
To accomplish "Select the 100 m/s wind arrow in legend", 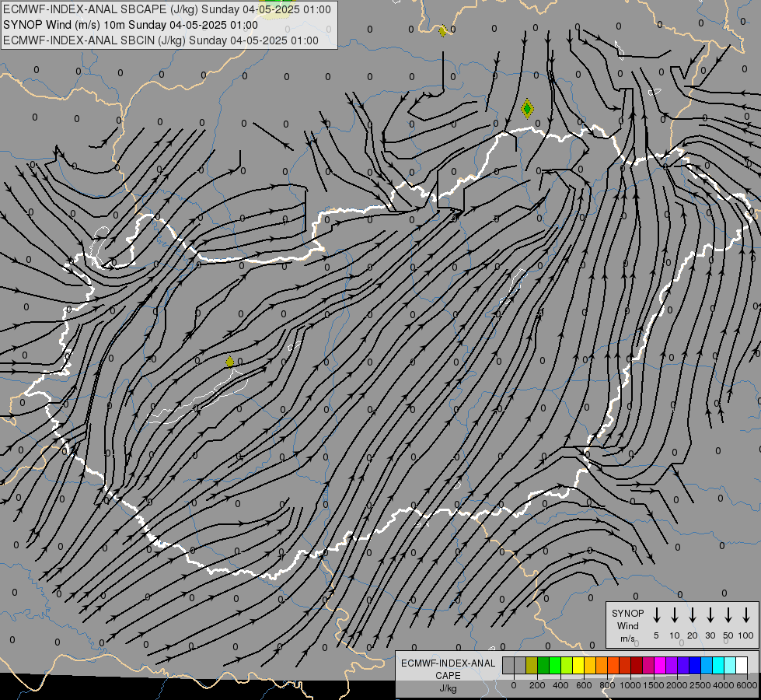I will click(x=746, y=615).
